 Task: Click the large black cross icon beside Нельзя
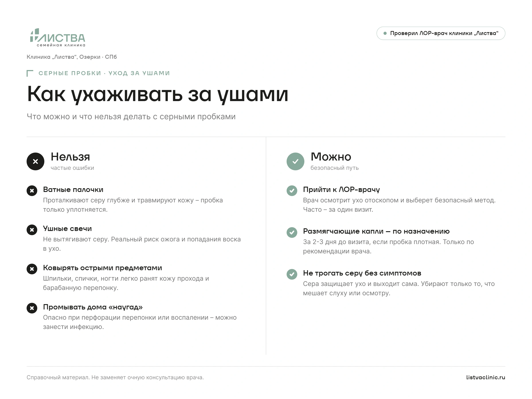click(x=35, y=161)
